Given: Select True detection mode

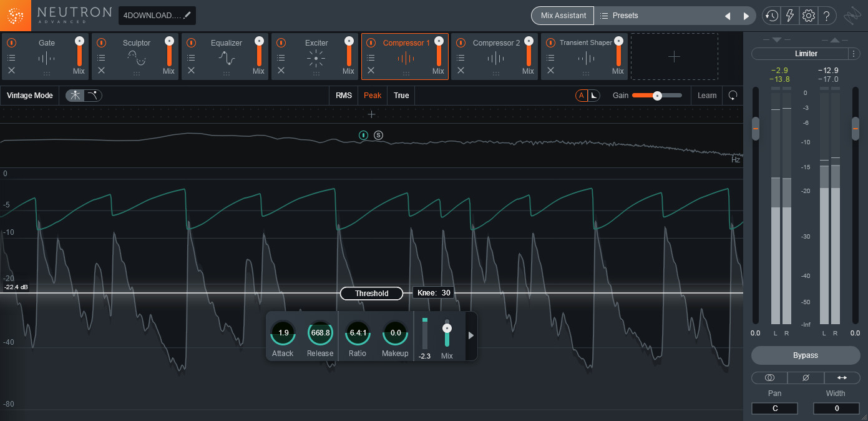Looking at the screenshot, I should (x=401, y=96).
